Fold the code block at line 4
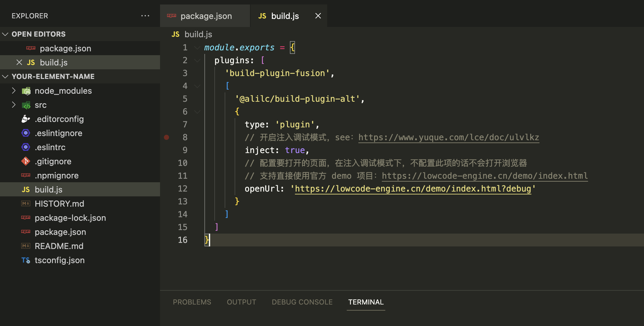 (197, 86)
